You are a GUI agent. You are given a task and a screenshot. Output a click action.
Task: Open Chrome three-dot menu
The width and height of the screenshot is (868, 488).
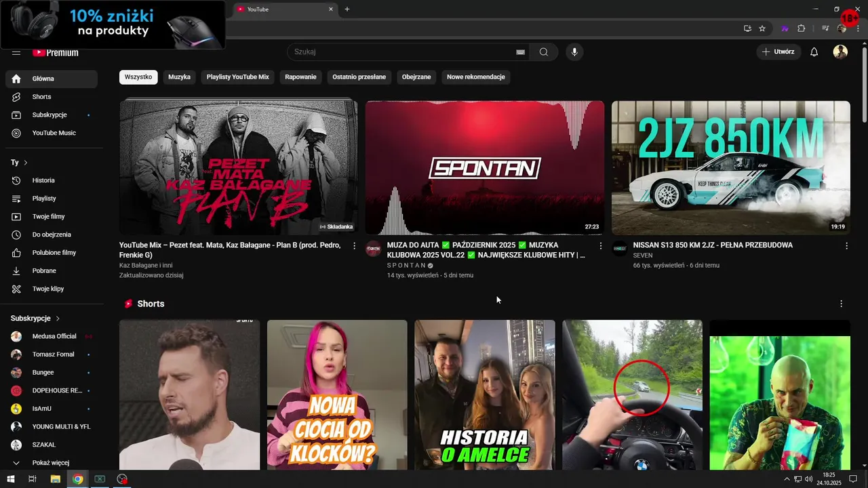point(858,28)
